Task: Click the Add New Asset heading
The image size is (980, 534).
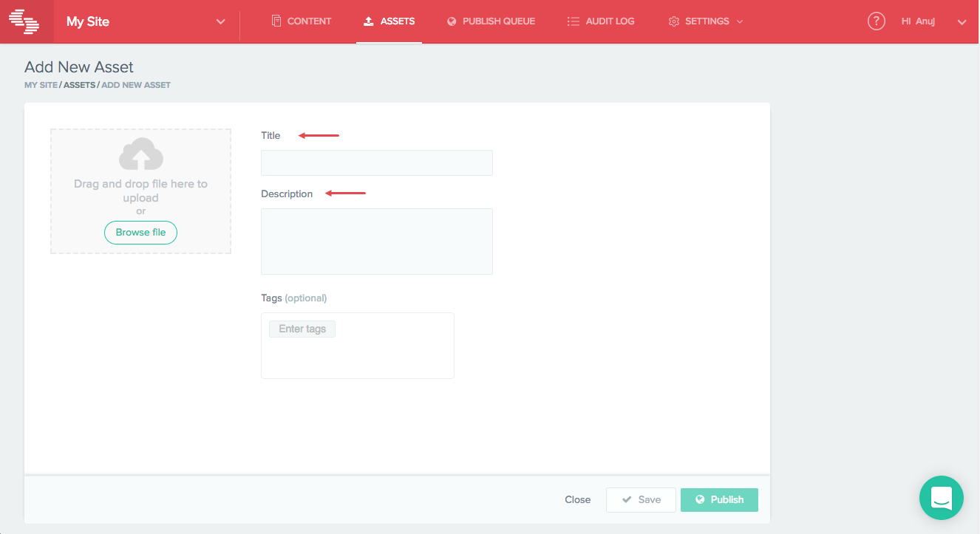Action: 79,66
